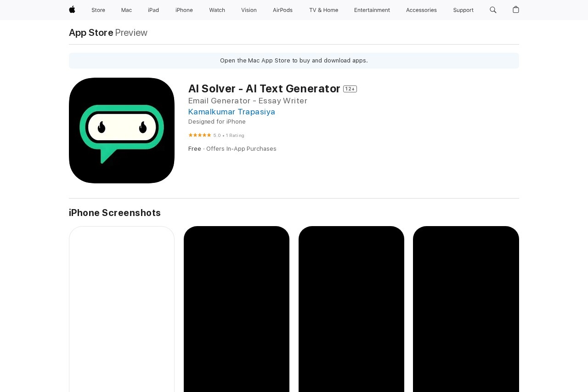Click the Mac App Store banner message
Screen dimensions: 588x392
pos(294,61)
